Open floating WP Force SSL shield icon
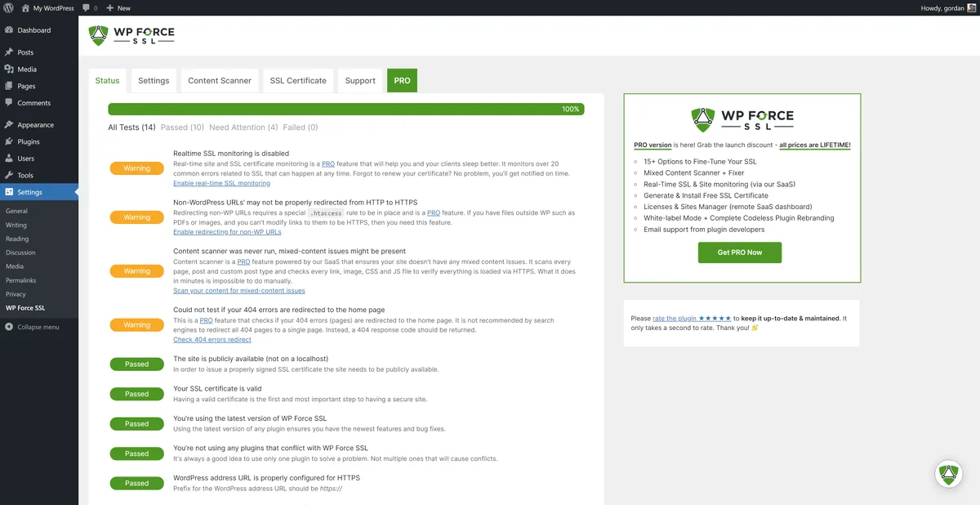 tap(948, 474)
